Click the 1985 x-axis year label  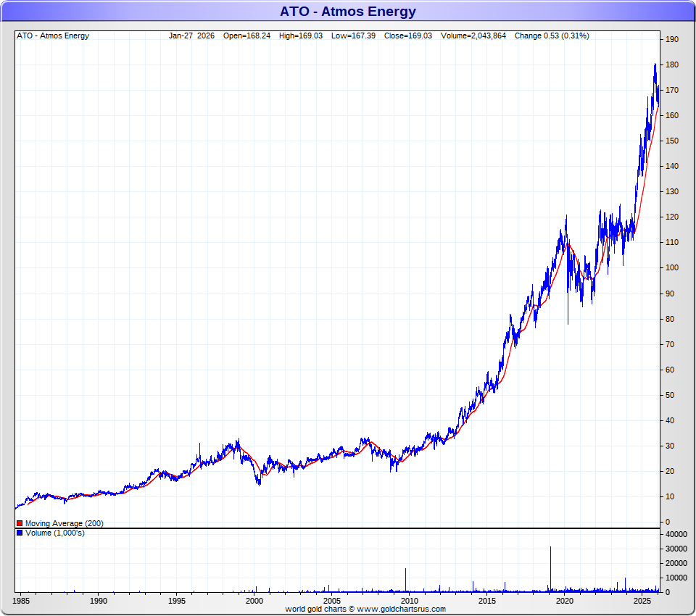[x=21, y=601]
